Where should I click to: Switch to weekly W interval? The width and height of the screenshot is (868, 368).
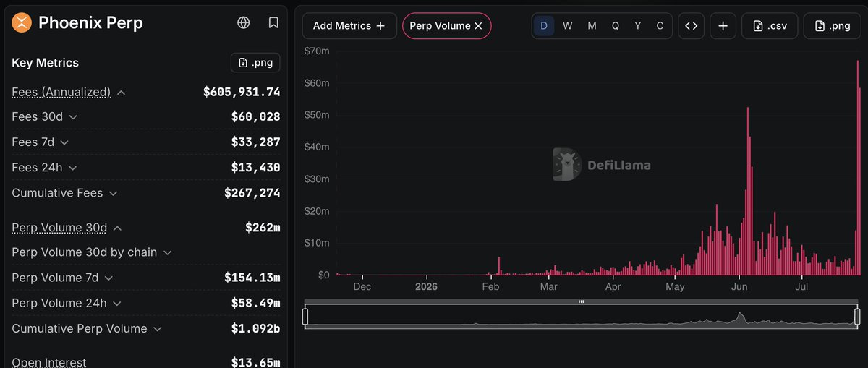tap(568, 26)
